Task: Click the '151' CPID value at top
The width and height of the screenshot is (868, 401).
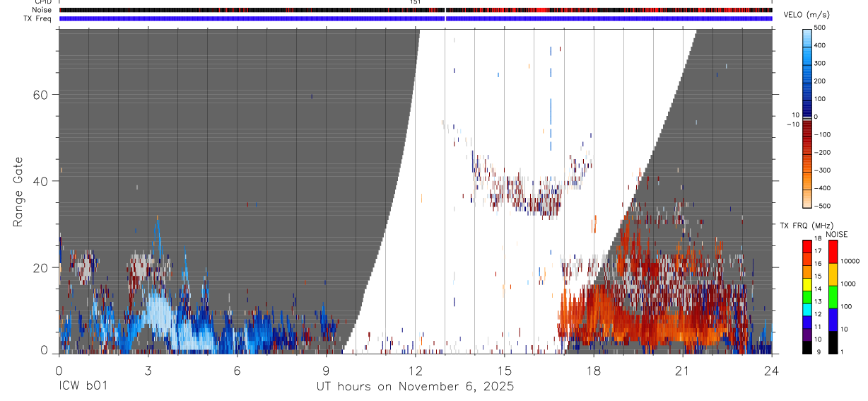Action: (416, 2)
